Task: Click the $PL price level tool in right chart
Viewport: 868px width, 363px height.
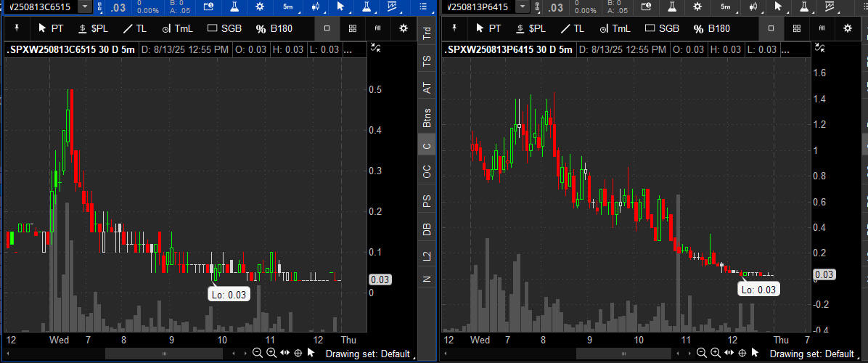Action: [529, 28]
